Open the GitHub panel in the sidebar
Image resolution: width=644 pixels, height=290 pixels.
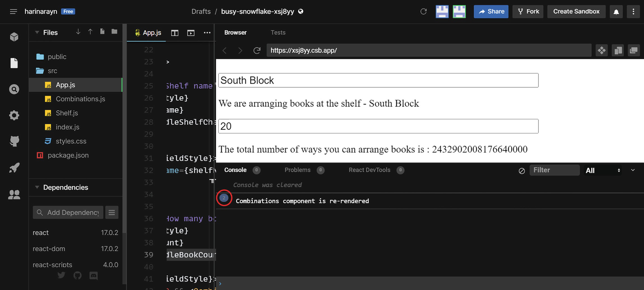14,141
